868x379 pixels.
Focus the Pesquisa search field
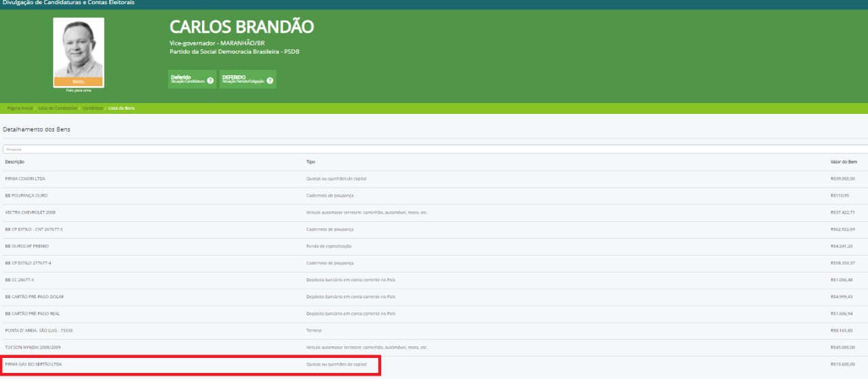tap(434, 148)
